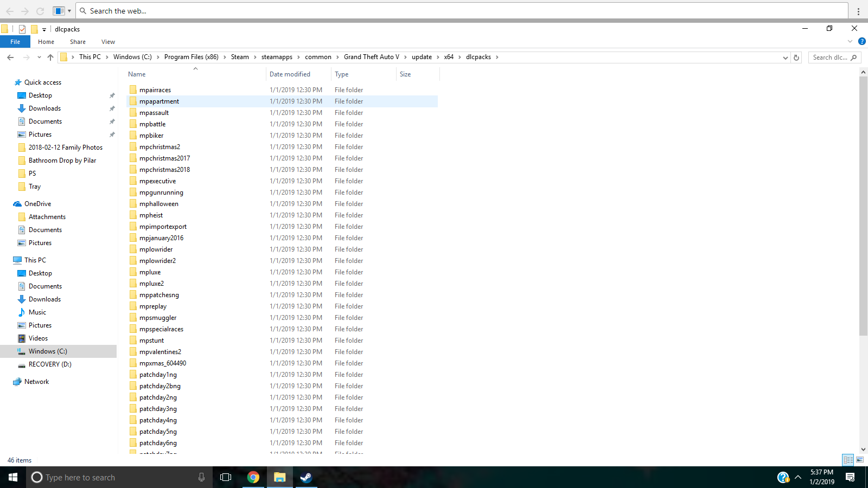This screenshot has width=868, height=488.
Task: Switch to large icons view
Action: pyautogui.click(x=860, y=460)
